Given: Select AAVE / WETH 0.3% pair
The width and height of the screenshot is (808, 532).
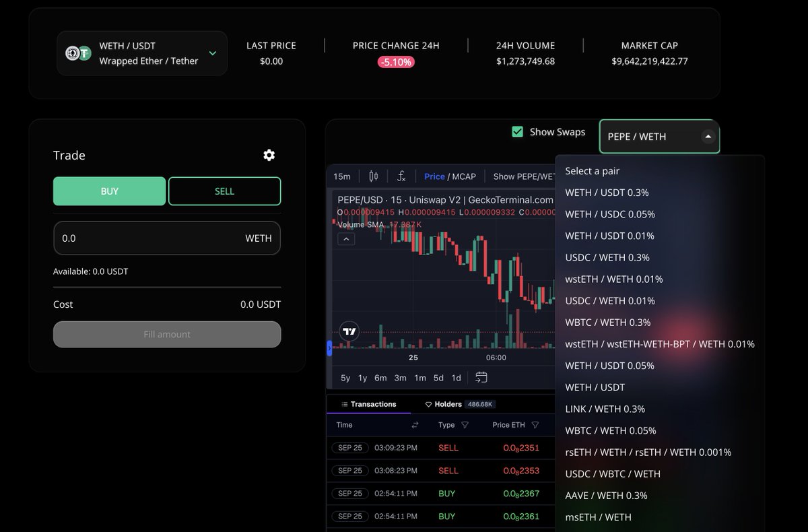Looking at the screenshot, I should click(x=607, y=496).
